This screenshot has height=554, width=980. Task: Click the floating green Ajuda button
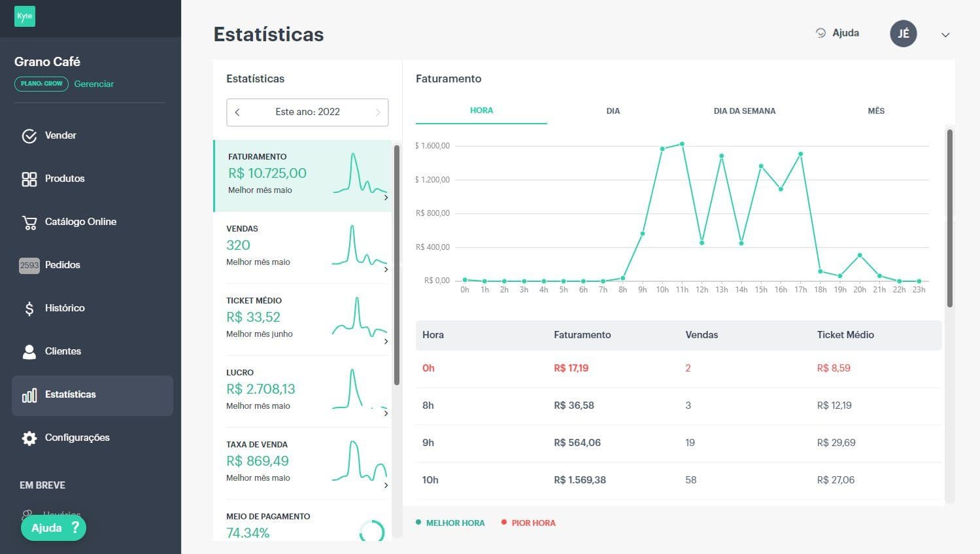point(54,528)
